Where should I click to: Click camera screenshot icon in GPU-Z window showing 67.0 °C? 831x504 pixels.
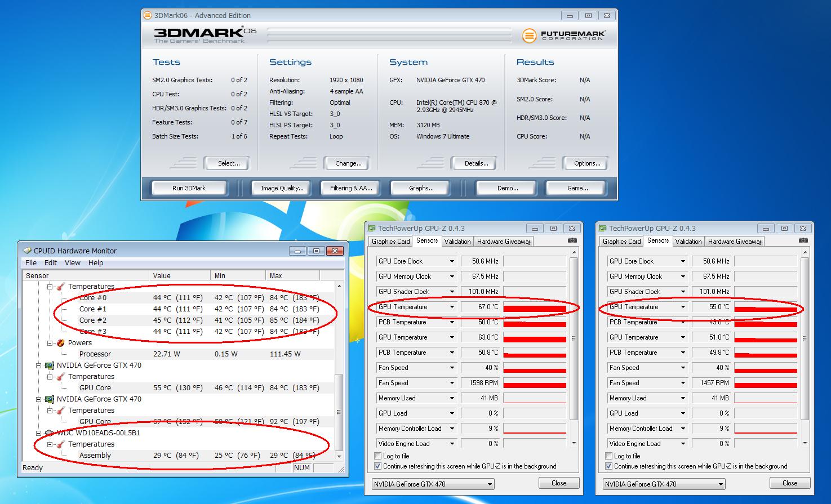(x=572, y=240)
